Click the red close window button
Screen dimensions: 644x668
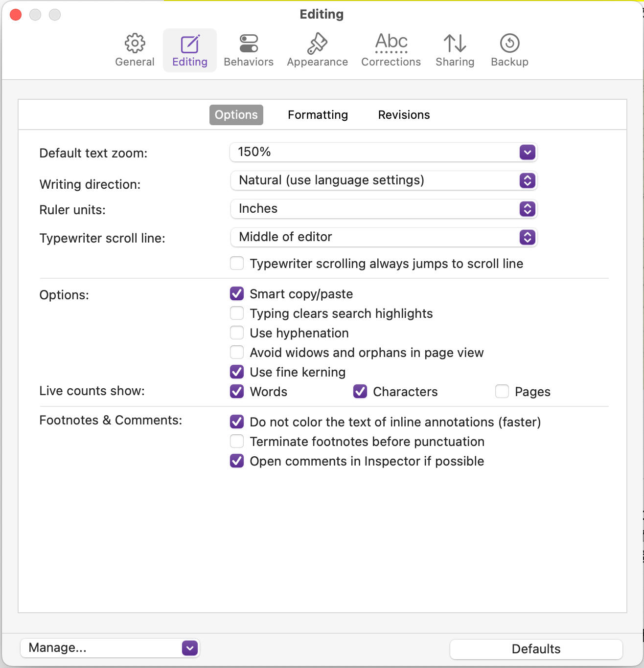pos(16,15)
